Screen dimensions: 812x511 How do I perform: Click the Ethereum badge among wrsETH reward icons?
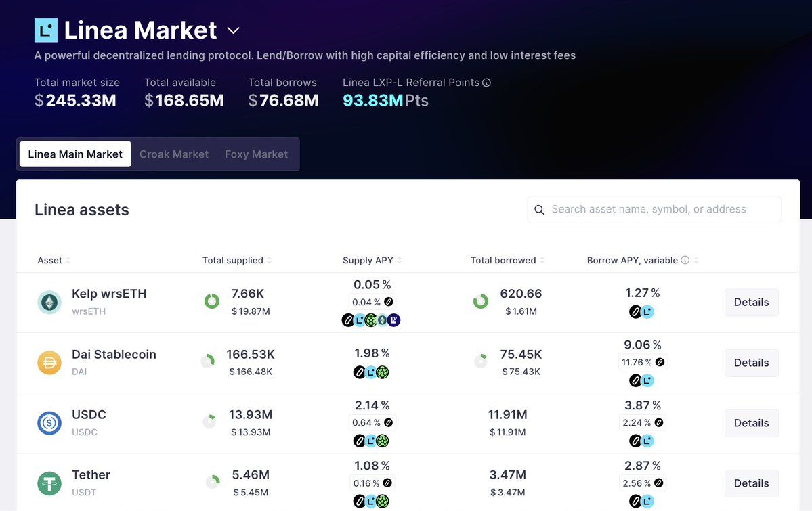point(383,319)
